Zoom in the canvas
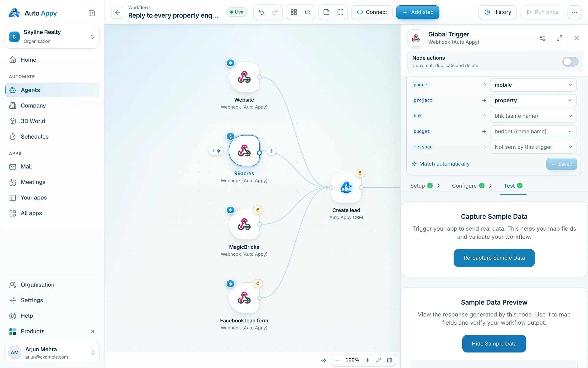This screenshot has width=588, height=368. 367,360
